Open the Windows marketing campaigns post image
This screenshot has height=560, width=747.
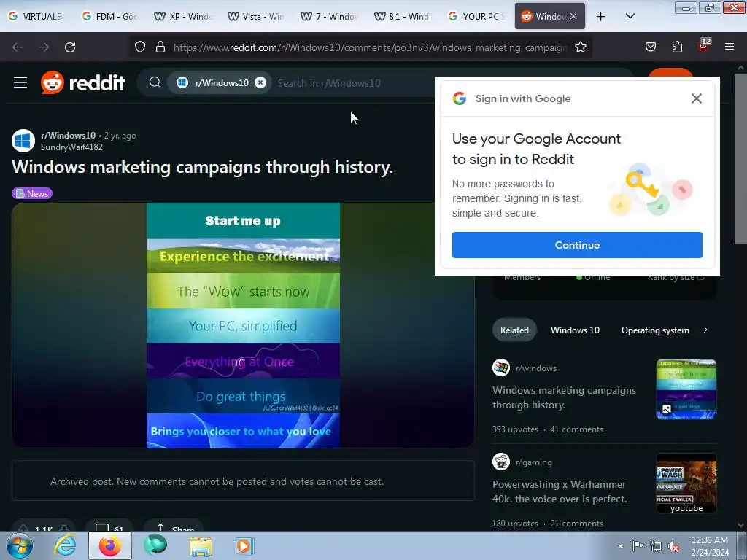tap(243, 325)
